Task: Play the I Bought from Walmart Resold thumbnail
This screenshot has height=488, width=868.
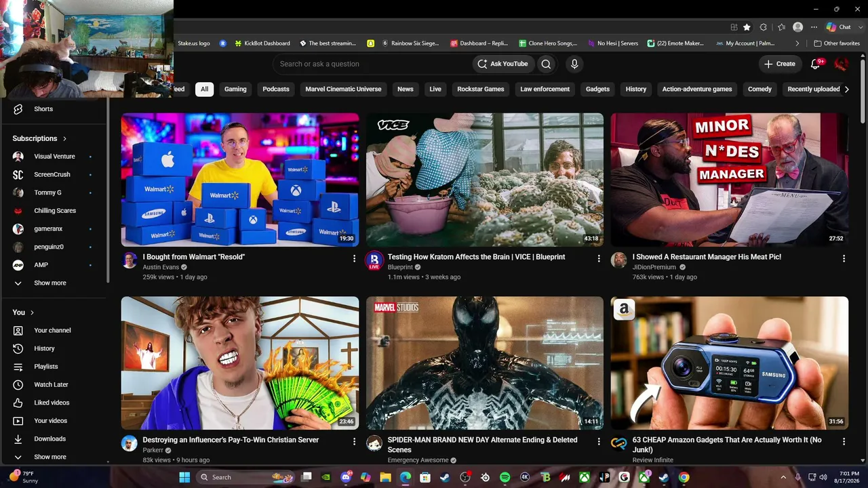Action: (x=240, y=180)
